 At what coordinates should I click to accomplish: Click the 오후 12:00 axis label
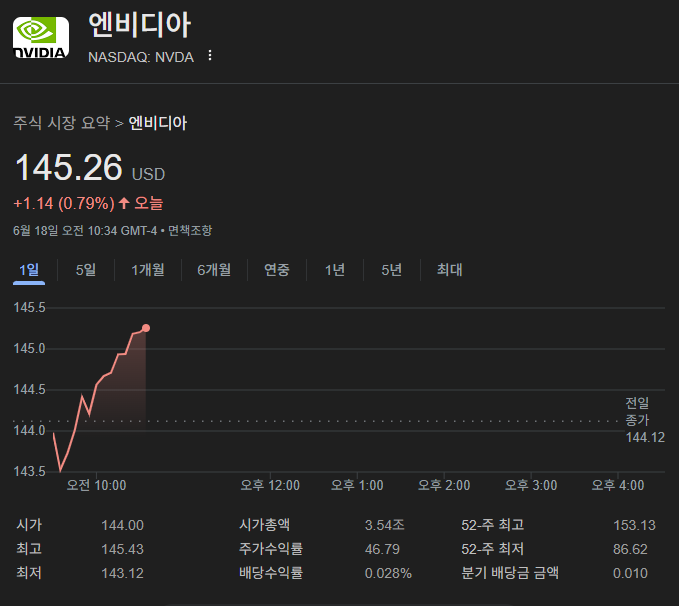point(270,485)
